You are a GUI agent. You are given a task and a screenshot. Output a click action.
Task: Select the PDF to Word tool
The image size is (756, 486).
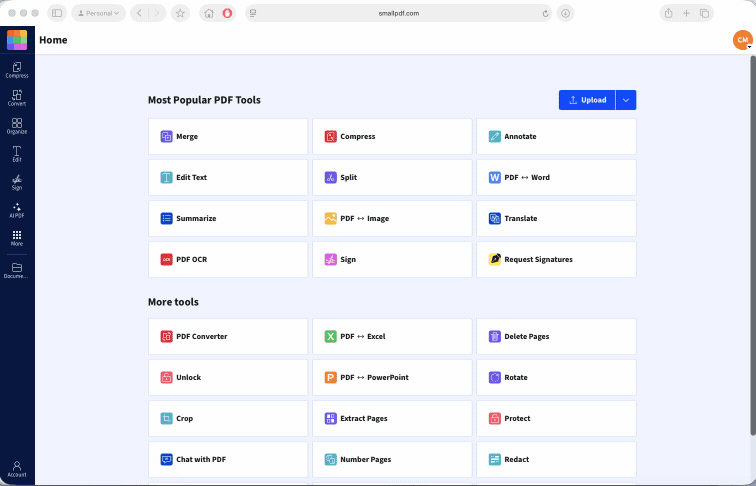[x=556, y=177]
